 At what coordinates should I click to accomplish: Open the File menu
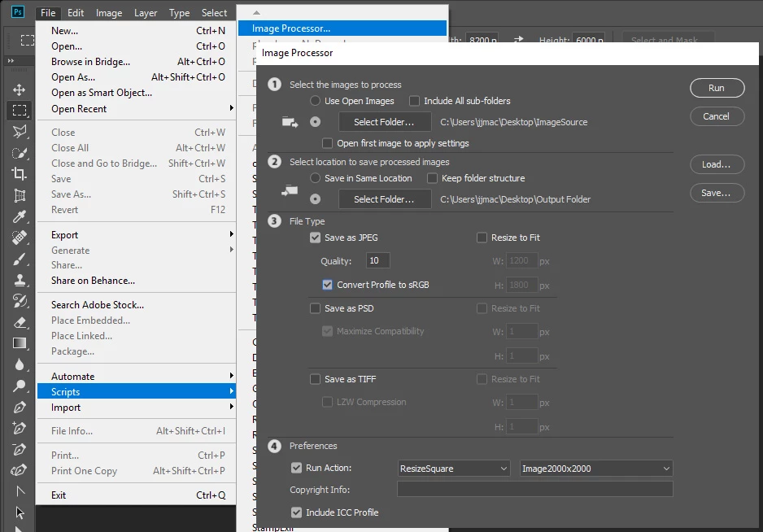click(x=48, y=13)
